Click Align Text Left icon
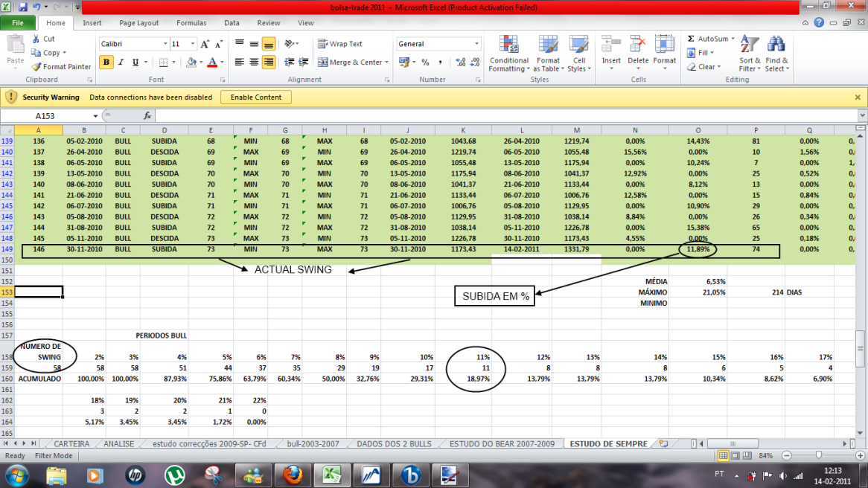Viewport: 868px width, 488px height. coord(239,62)
